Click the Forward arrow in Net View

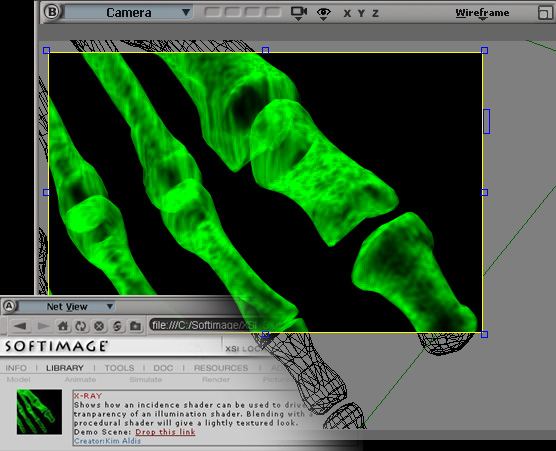43,325
